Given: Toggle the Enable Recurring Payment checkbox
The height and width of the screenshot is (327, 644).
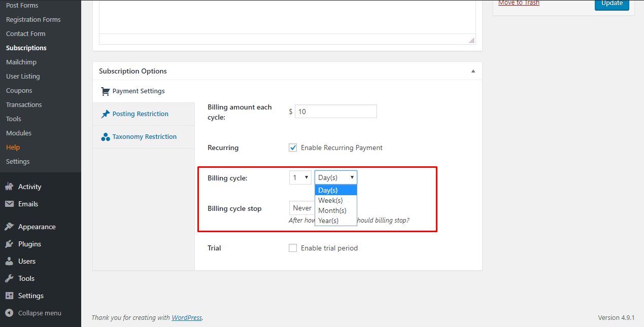Looking at the screenshot, I should tap(293, 148).
